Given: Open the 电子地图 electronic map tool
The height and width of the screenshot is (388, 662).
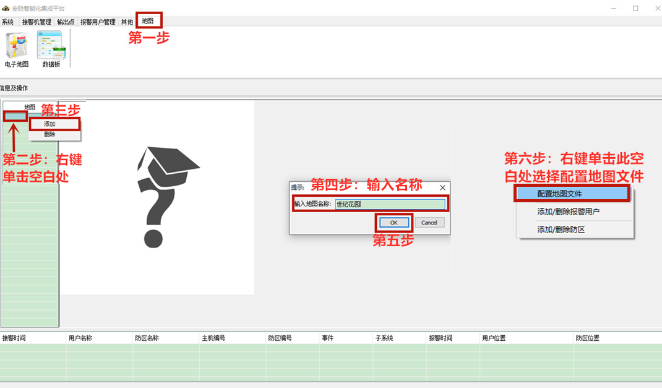Looking at the screenshot, I should [x=16, y=50].
